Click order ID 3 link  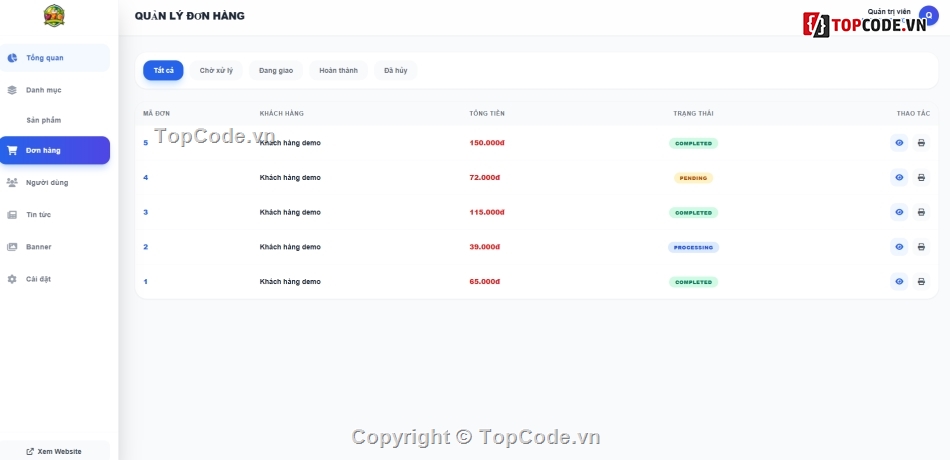click(145, 212)
